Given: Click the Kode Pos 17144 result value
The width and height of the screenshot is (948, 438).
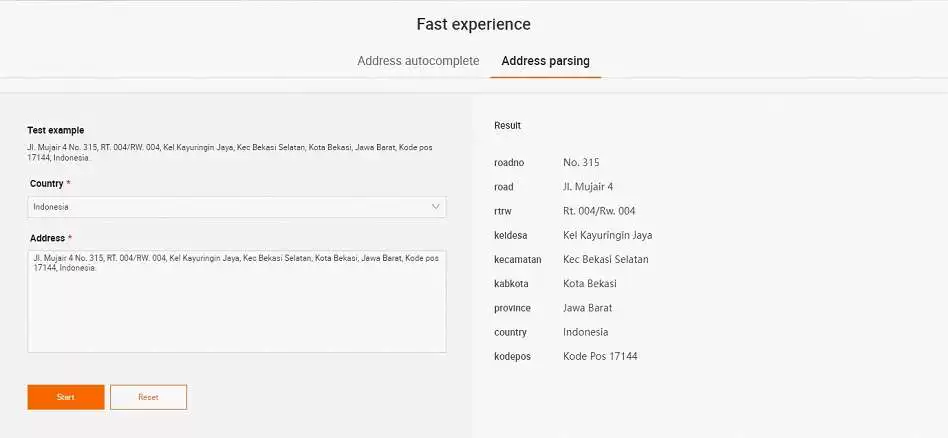Looking at the screenshot, I should [x=600, y=356].
